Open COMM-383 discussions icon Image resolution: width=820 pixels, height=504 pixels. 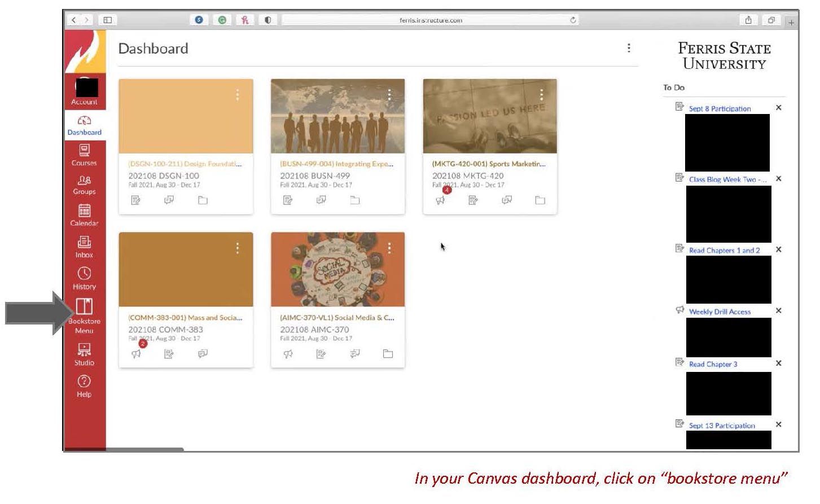[203, 354]
